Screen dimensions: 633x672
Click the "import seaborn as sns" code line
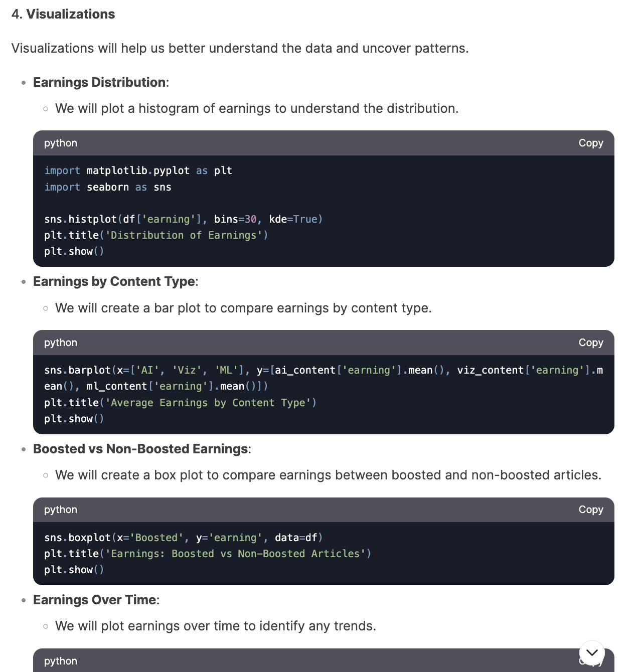[108, 187]
